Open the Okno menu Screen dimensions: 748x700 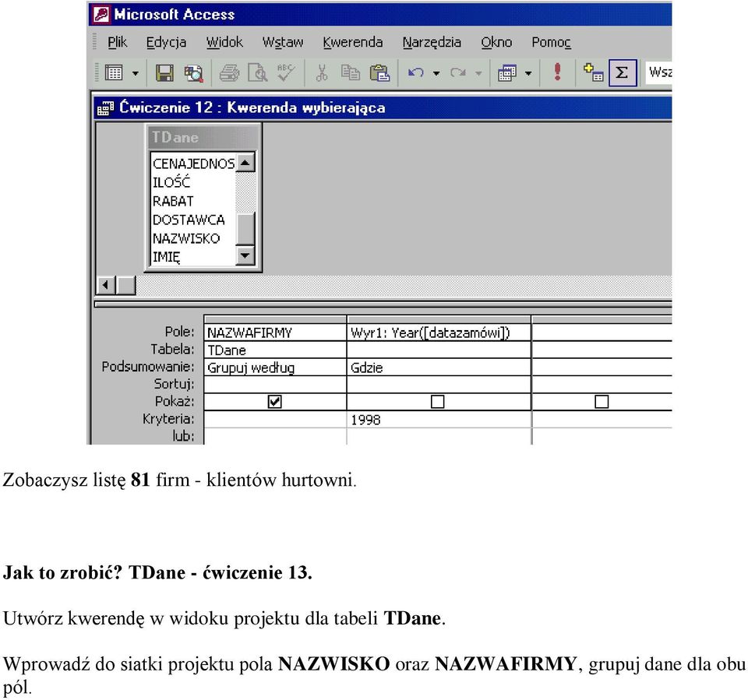tap(496, 43)
